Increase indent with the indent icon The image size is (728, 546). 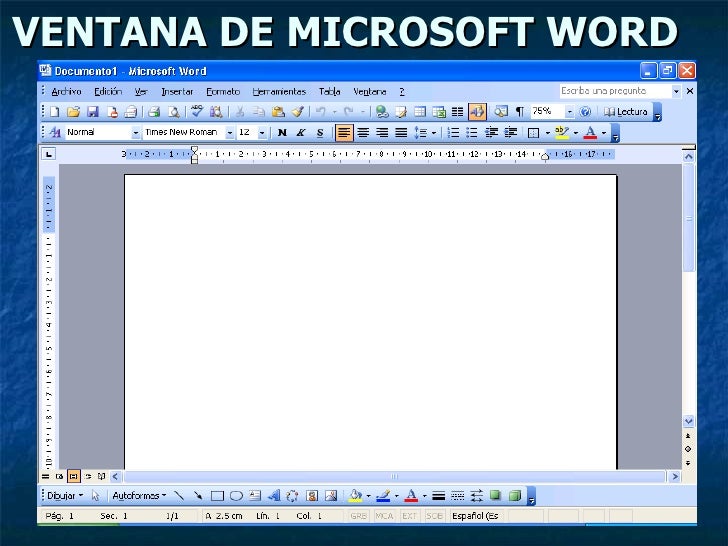click(511, 133)
